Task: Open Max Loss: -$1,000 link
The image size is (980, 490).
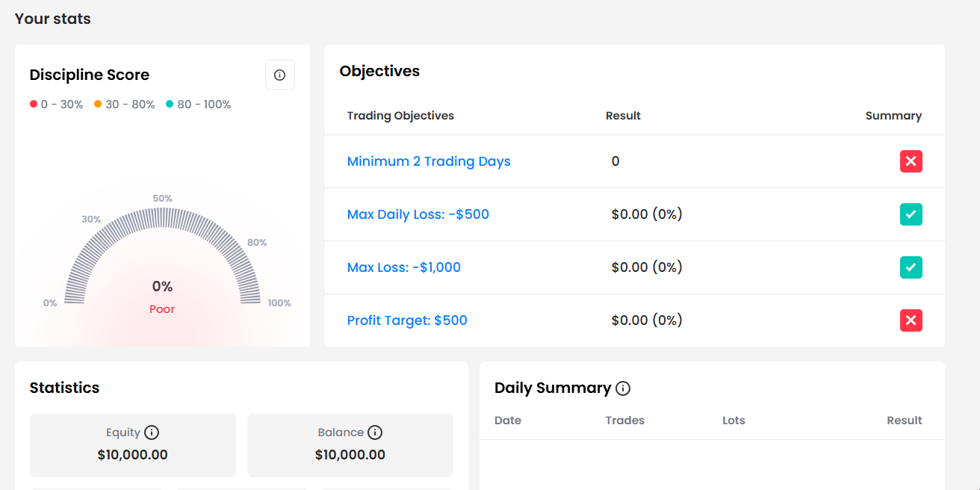Action: click(404, 267)
